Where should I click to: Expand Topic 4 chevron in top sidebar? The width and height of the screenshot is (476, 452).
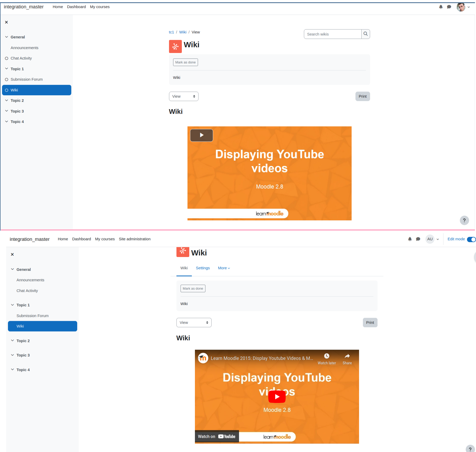coord(7,121)
